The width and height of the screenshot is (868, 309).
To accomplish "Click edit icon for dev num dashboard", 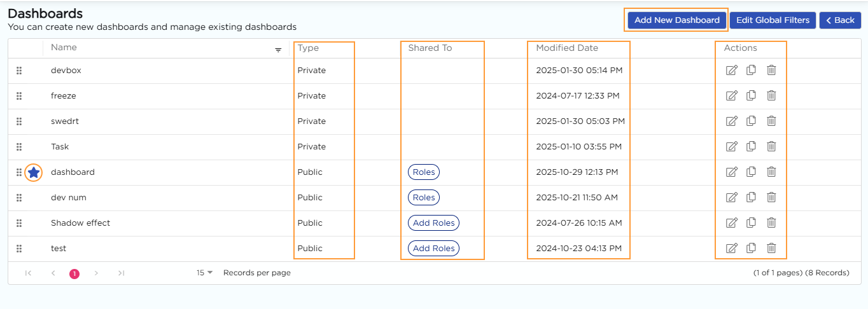I will click(x=731, y=197).
